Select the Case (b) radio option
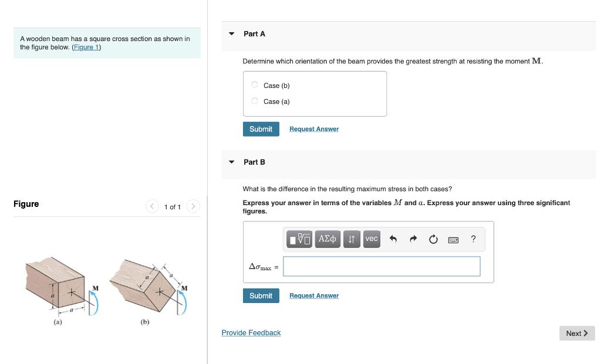 (255, 85)
